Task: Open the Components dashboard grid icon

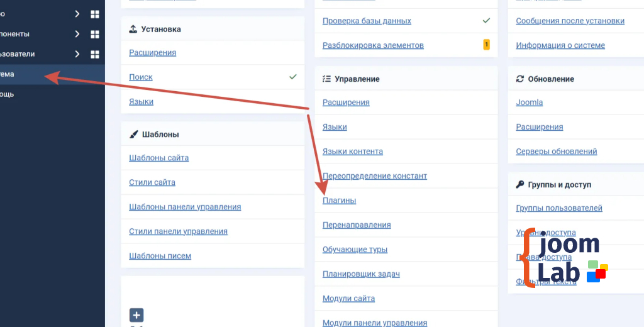Action: click(x=95, y=34)
